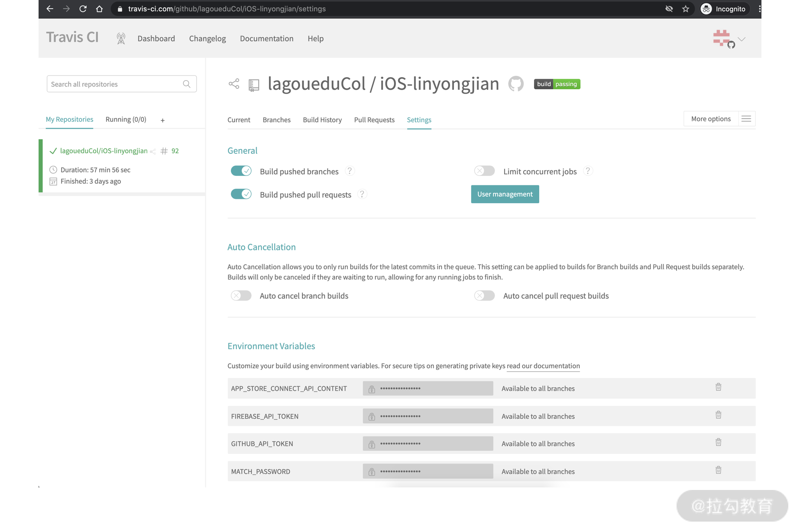
Task: Bookmark page with star icon
Action: (x=685, y=9)
